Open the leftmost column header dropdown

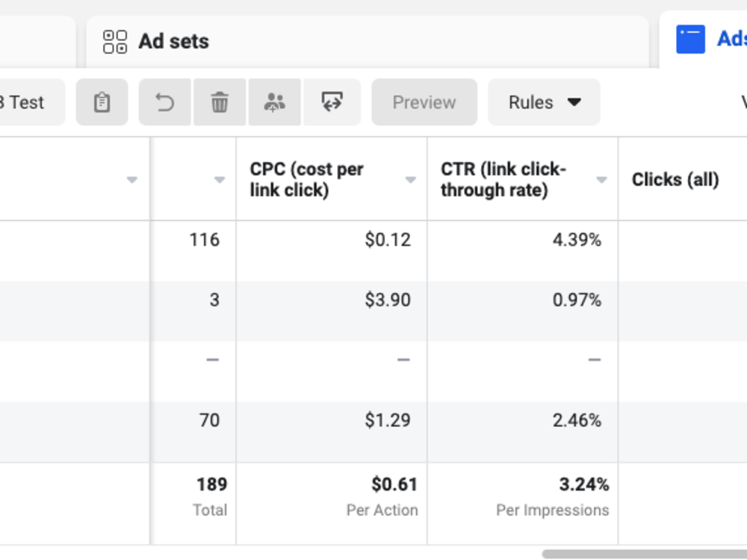[131, 180]
